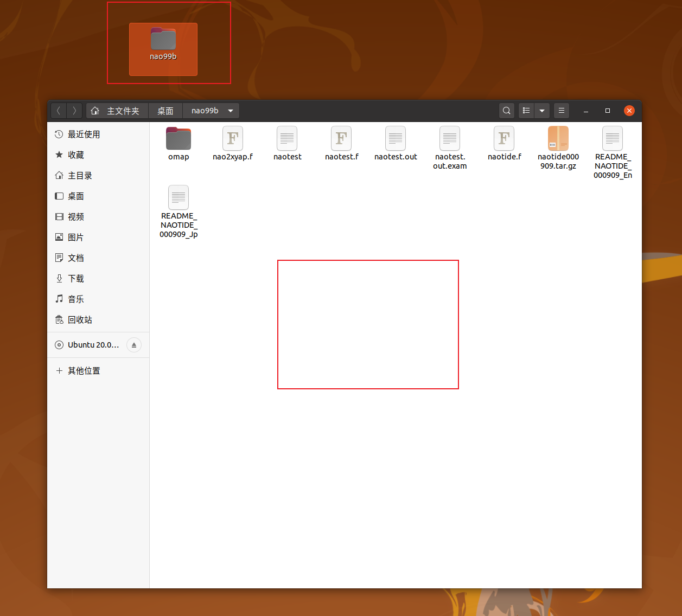Image resolution: width=682 pixels, height=616 pixels.
Task: Switch to list view mode
Action: 526,111
